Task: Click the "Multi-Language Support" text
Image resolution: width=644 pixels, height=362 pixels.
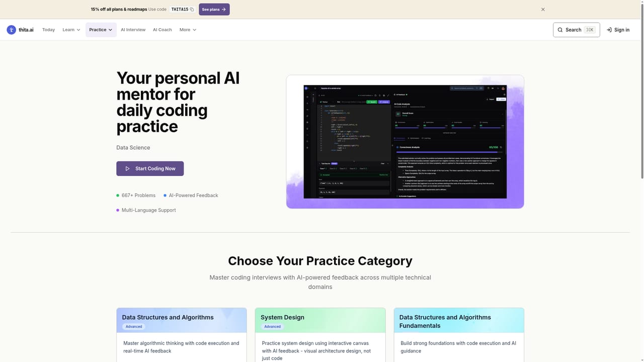Action: click(x=149, y=210)
